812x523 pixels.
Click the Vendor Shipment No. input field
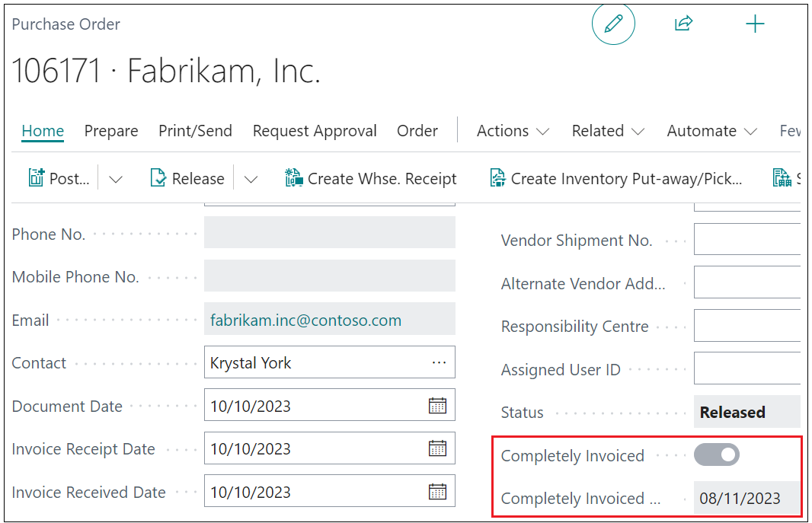[x=747, y=239]
